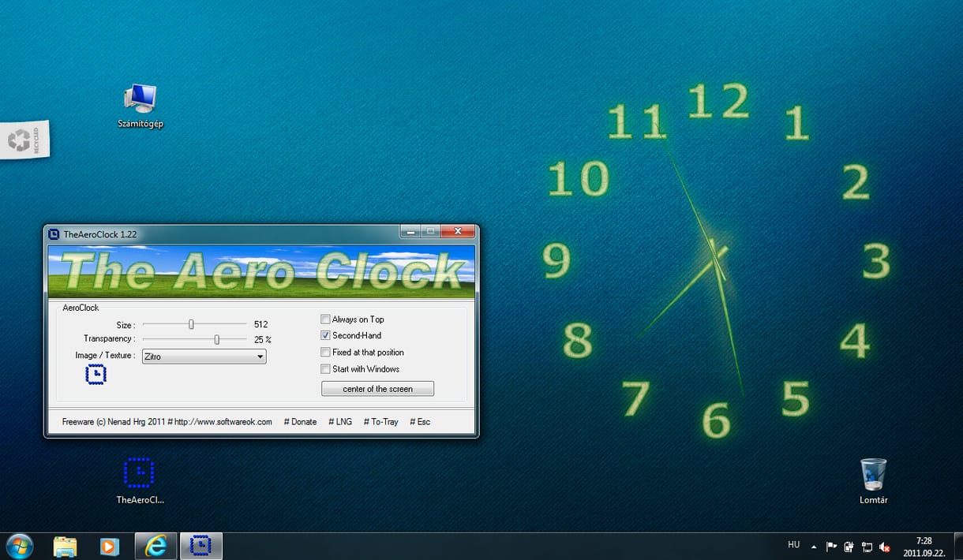Screen dimensions: 963x560
Task: Select the TheAeroClock desktop shortcut icon
Action: [140, 480]
